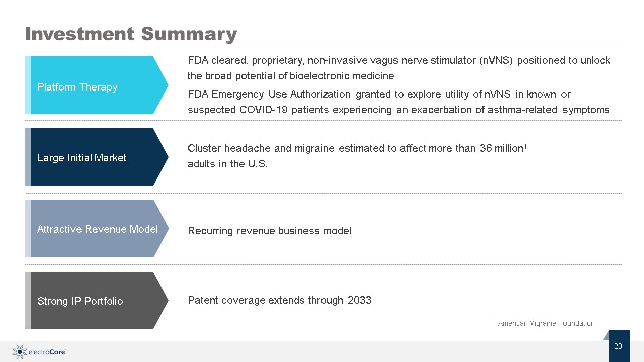Click the small triangle beside the page number
Screen dimensions: 644x362
click(606, 335)
